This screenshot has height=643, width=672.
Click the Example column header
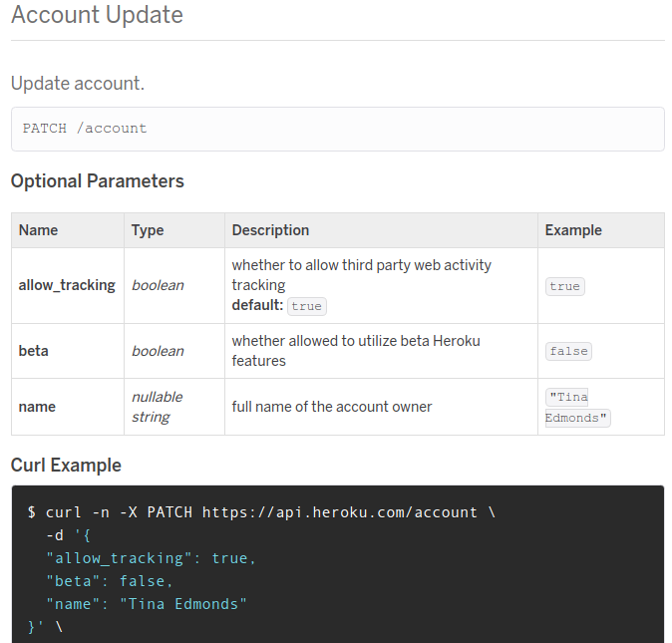coord(573,230)
